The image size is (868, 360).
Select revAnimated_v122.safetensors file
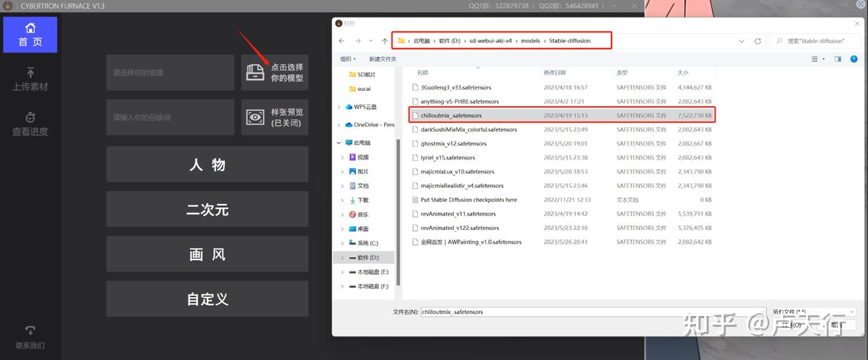(562, 228)
